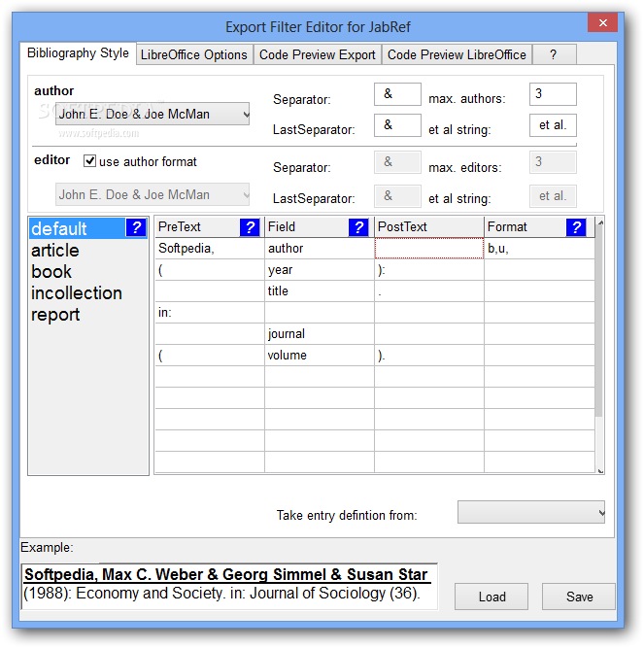Click the table scrollbar down arrow
Screen dimensions: 644x648
(600, 471)
